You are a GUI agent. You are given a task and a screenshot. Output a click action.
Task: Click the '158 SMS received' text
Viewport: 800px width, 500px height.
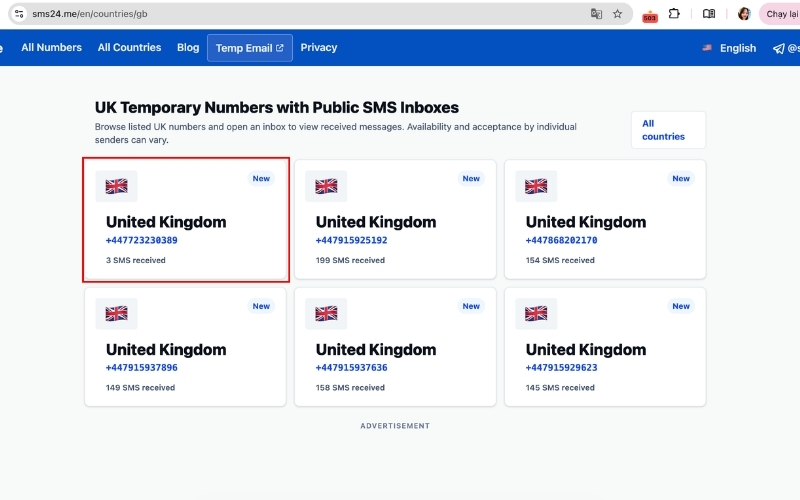pyautogui.click(x=350, y=388)
